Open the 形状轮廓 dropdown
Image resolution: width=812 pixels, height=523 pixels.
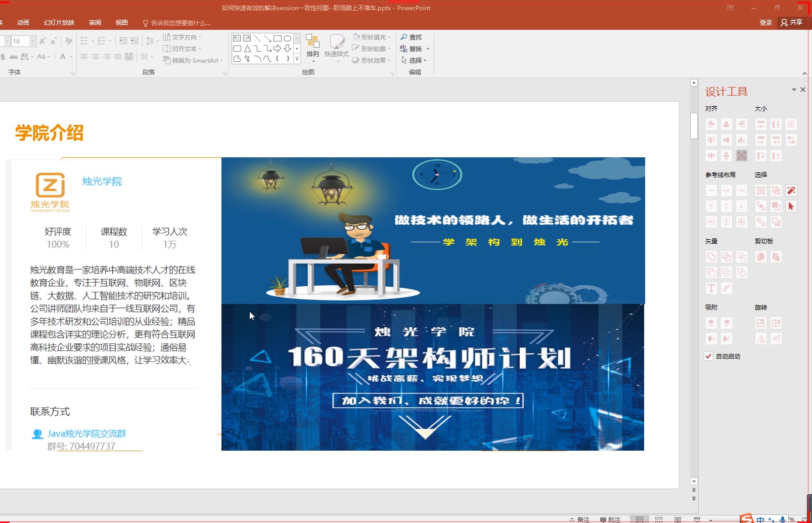[x=372, y=49]
